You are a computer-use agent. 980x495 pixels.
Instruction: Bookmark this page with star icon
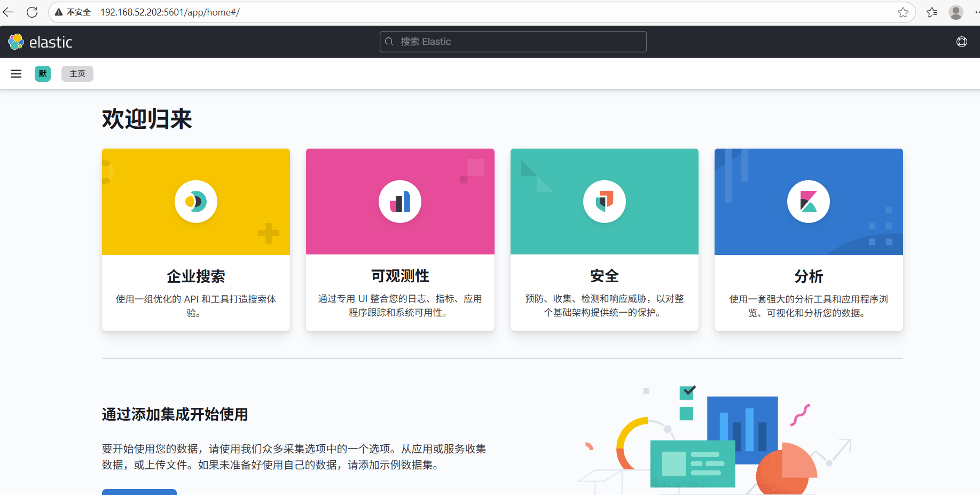pyautogui.click(x=903, y=12)
